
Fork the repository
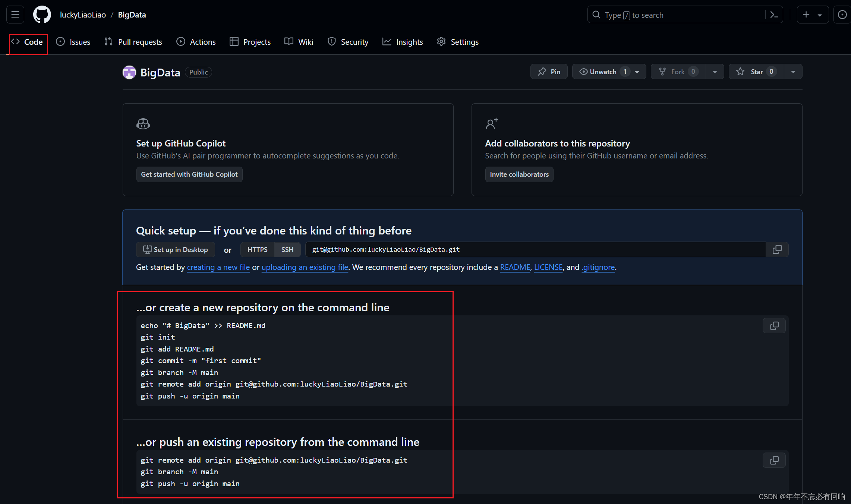pos(678,72)
